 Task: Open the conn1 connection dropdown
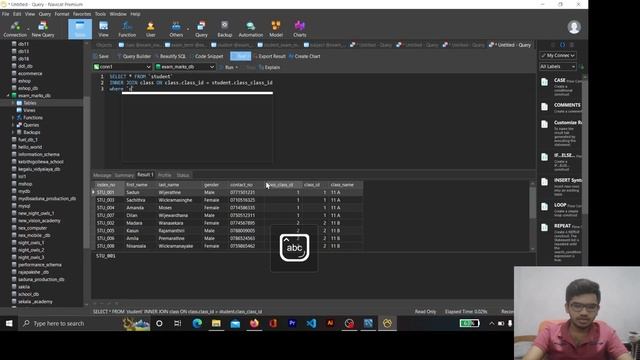pyautogui.click(x=122, y=67)
